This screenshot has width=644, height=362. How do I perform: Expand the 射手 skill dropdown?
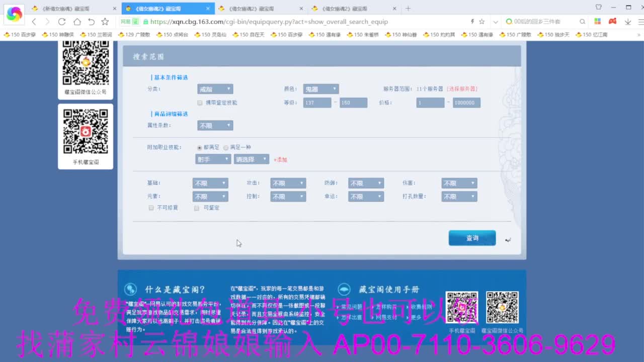(x=213, y=159)
